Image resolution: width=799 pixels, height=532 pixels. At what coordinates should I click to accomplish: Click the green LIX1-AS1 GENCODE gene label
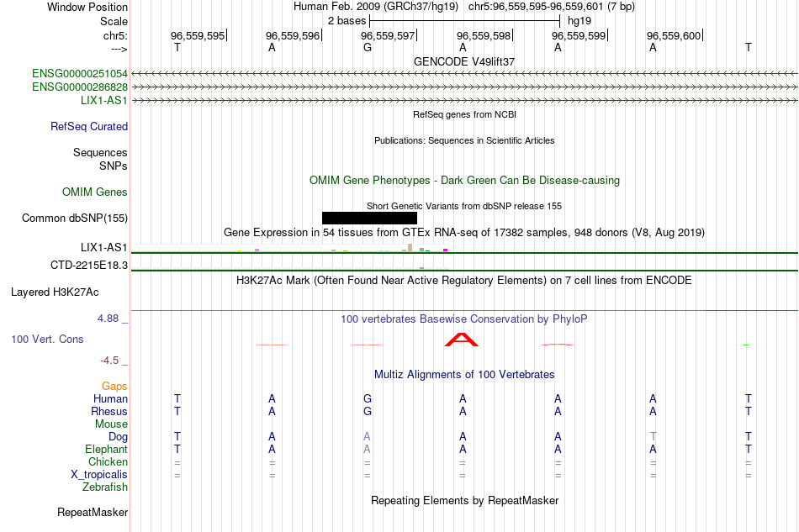104,100
